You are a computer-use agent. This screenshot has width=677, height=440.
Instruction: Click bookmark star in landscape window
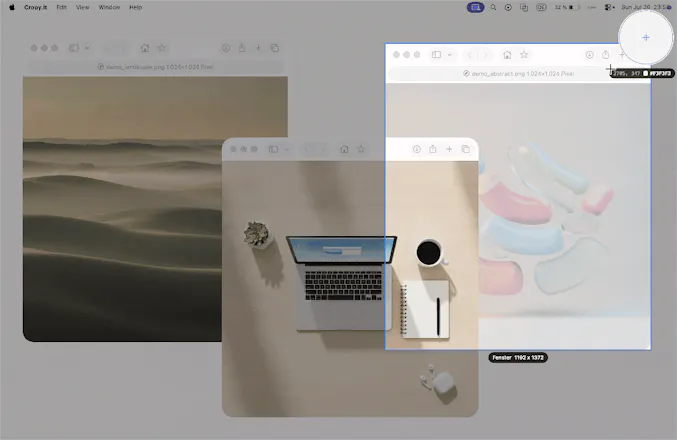[161, 48]
